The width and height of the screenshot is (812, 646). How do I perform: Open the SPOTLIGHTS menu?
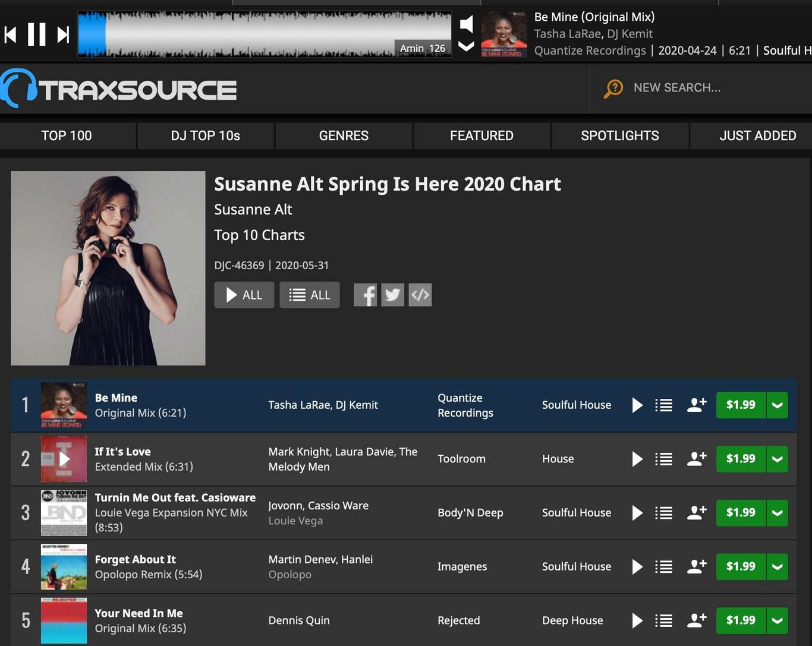pyautogui.click(x=620, y=135)
